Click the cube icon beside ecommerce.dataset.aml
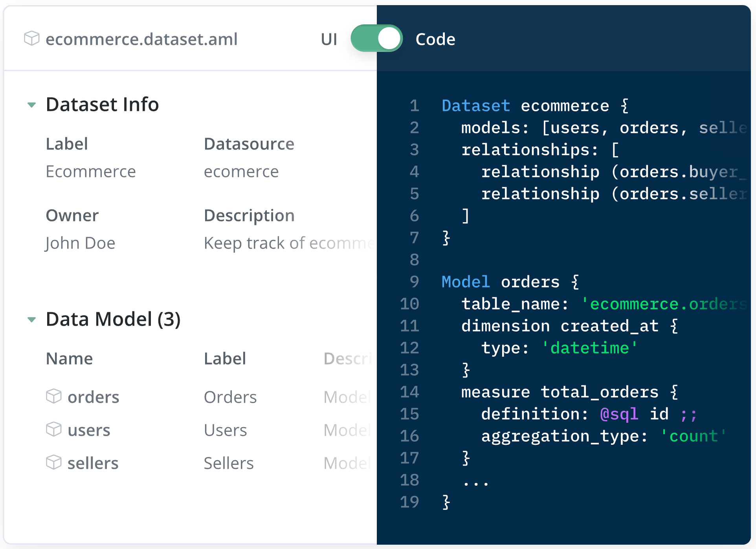This screenshot has width=756, height=549. 32,39
